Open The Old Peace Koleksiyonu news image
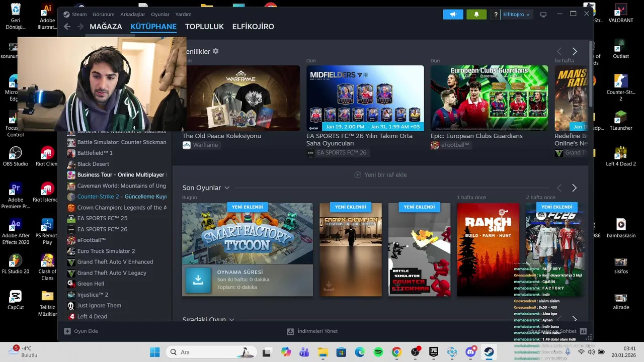 (x=241, y=98)
